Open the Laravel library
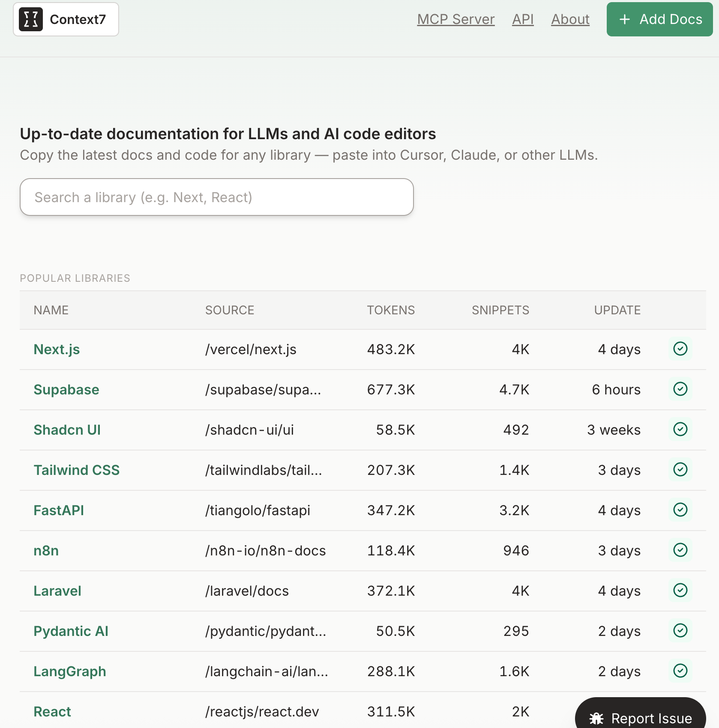Viewport: 719px width, 728px height. point(57,591)
